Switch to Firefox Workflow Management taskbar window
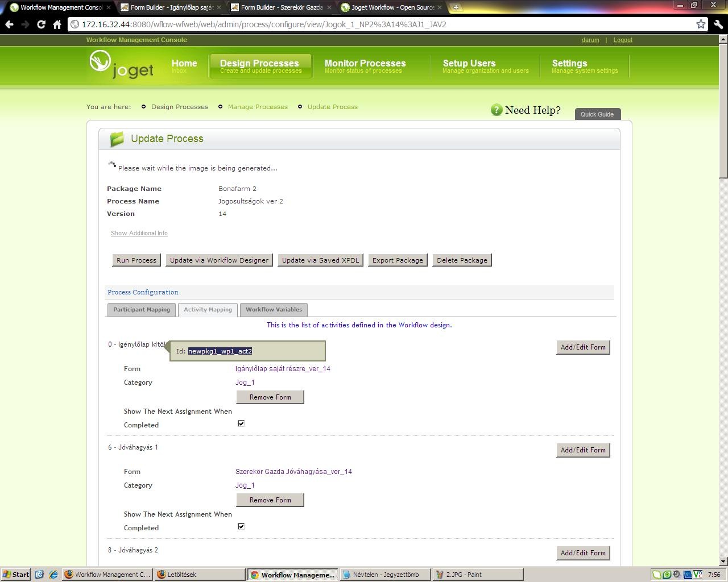728x582 pixels. [x=107, y=575]
